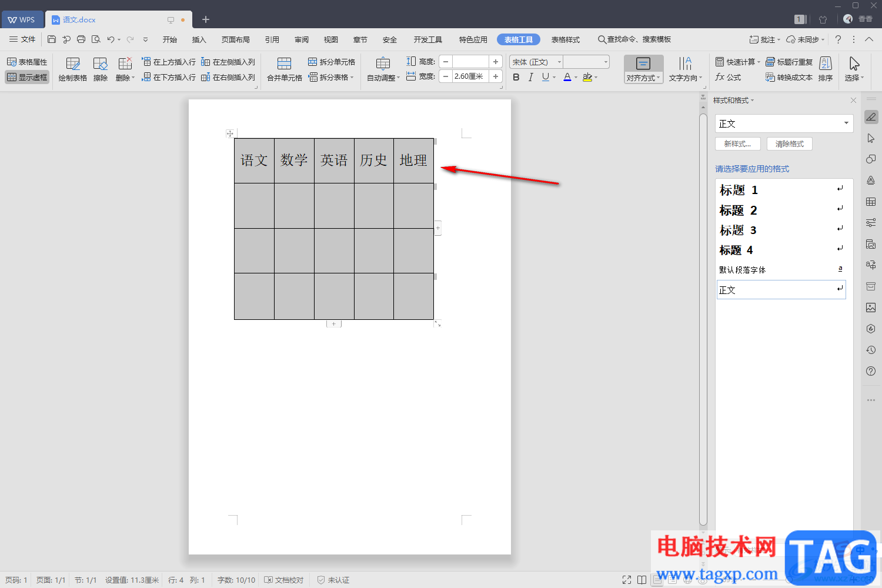Close the 样式和格式 panel
This screenshot has width=882, height=588.
853,101
